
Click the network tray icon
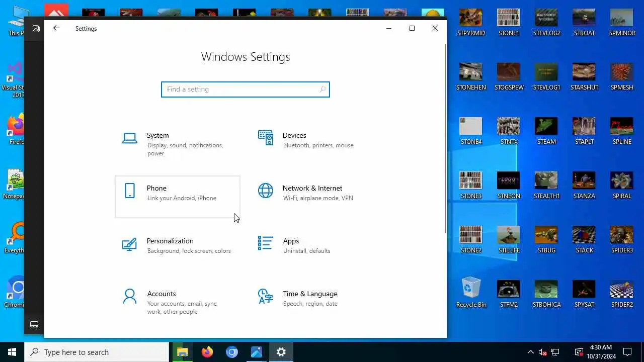pyautogui.click(x=555, y=352)
